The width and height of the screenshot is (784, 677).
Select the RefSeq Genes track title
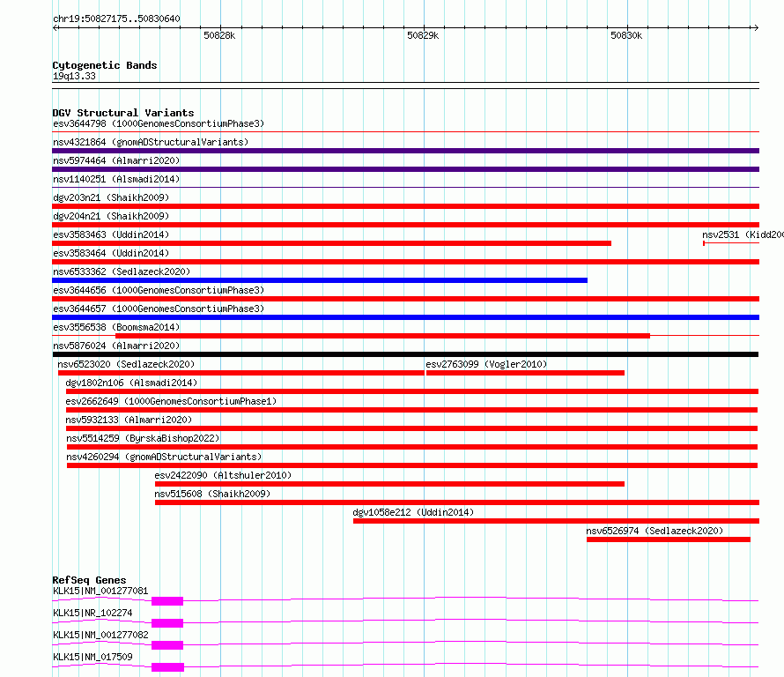pyautogui.click(x=89, y=580)
